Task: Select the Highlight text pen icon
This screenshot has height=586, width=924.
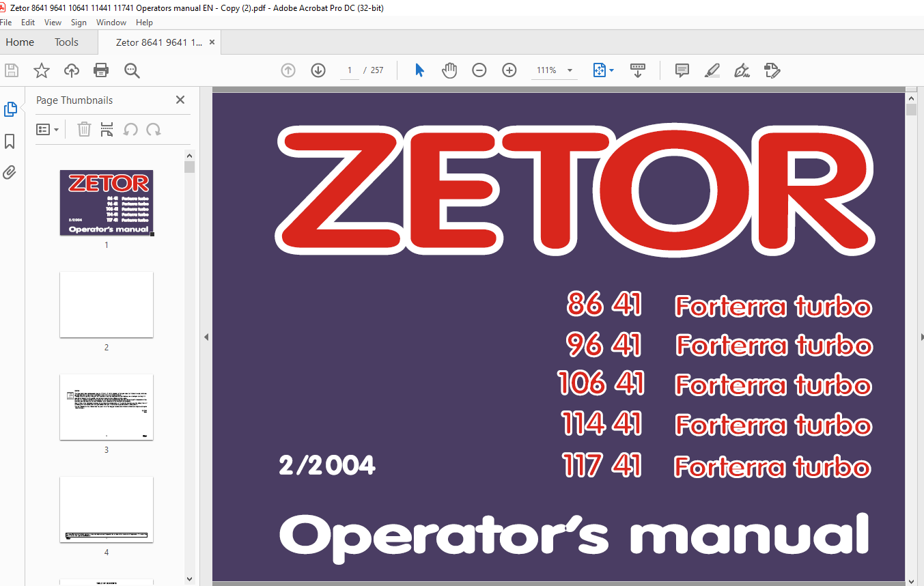Action: tap(712, 70)
